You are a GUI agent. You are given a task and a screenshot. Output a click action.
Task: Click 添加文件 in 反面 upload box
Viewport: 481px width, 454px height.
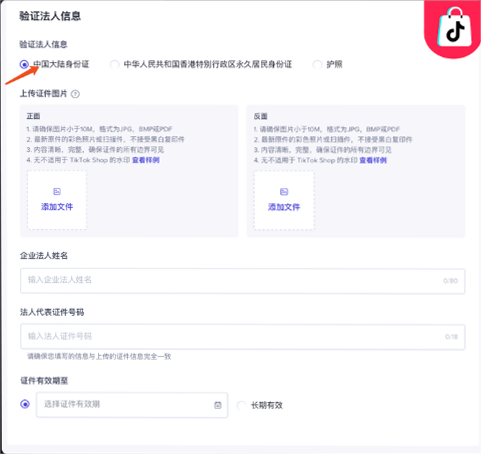[x=284, y=207]
